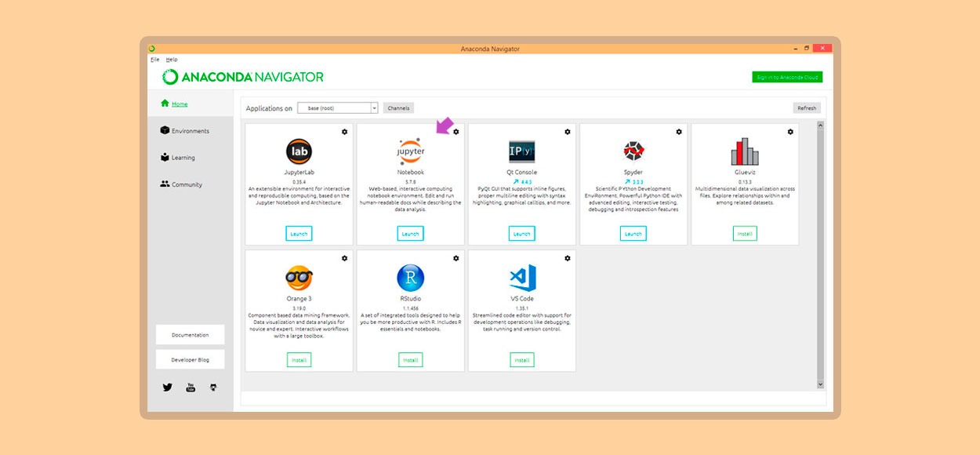Open the GitHub link icon

pyautogui.click(x=212, y=387)
